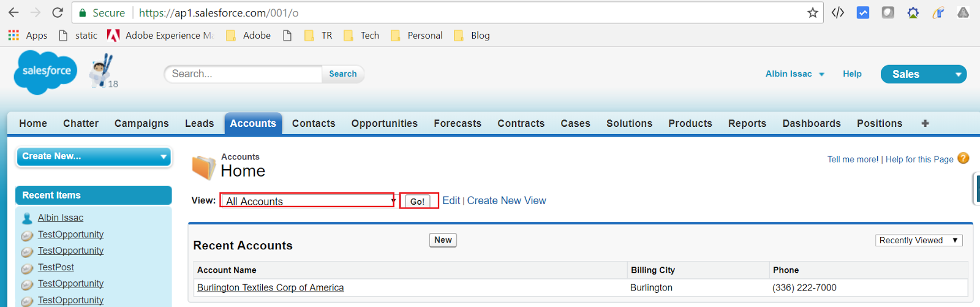980x307 pixels.
Task: Click the Phone column header
Action: (786, 270)
